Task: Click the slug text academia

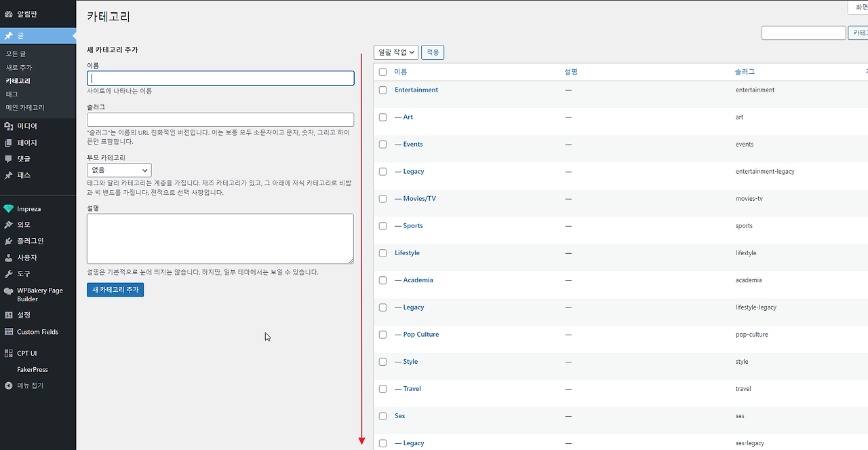Action: (749, 280)
